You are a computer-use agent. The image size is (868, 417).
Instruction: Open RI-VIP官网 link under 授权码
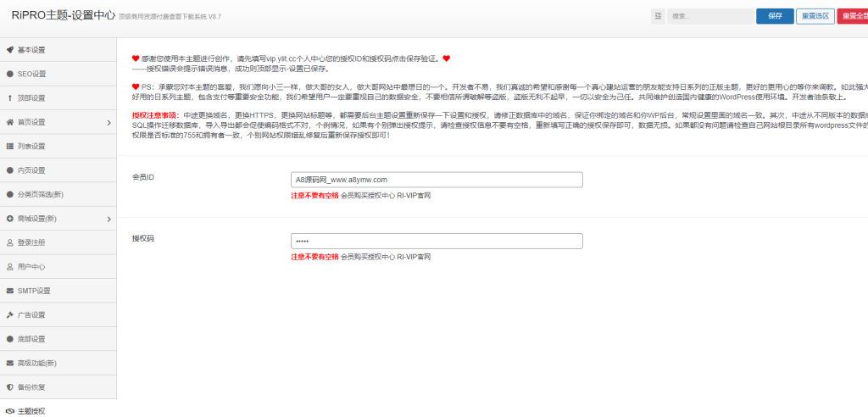coord(414,257)
